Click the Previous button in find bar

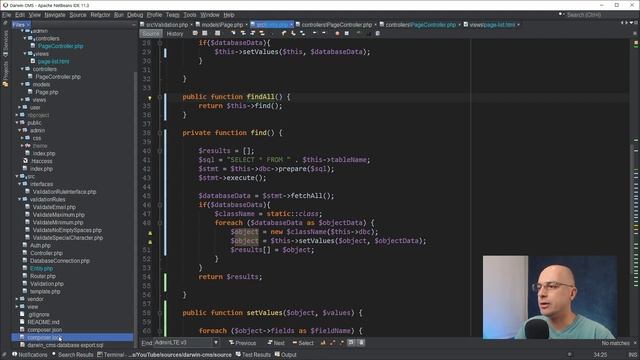pyautogui.click(x=242, y=343)
